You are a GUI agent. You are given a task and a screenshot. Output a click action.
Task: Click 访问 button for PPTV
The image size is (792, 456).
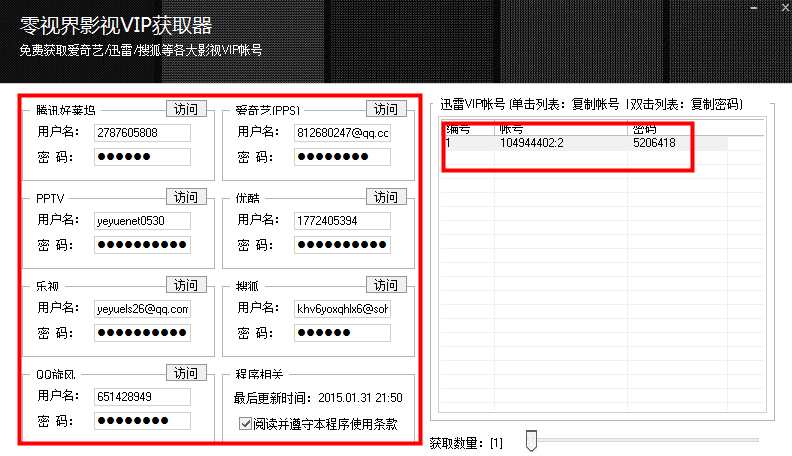pos(186,197)
